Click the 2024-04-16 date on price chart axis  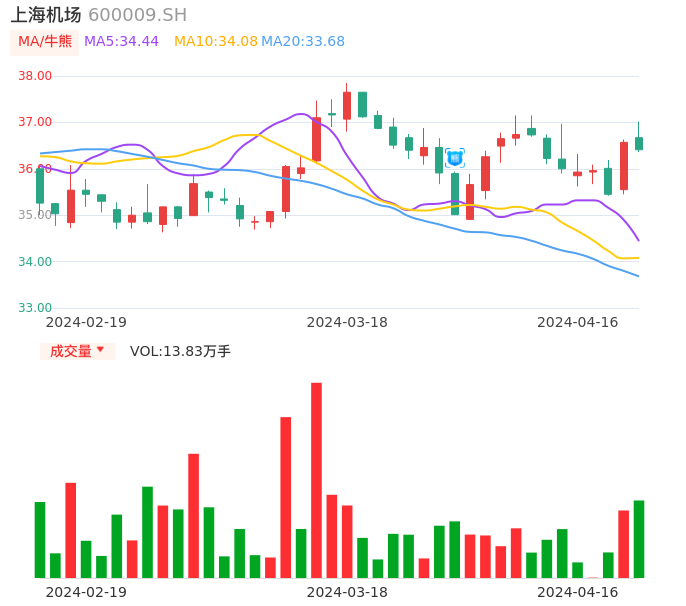pyautogui.click(x=578, y=322)
